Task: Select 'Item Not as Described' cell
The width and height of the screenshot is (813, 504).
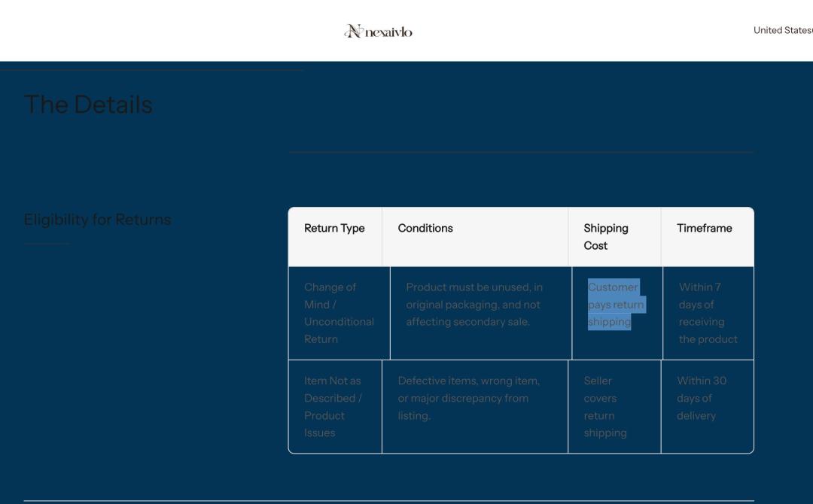Action: [x=335, y=407]
